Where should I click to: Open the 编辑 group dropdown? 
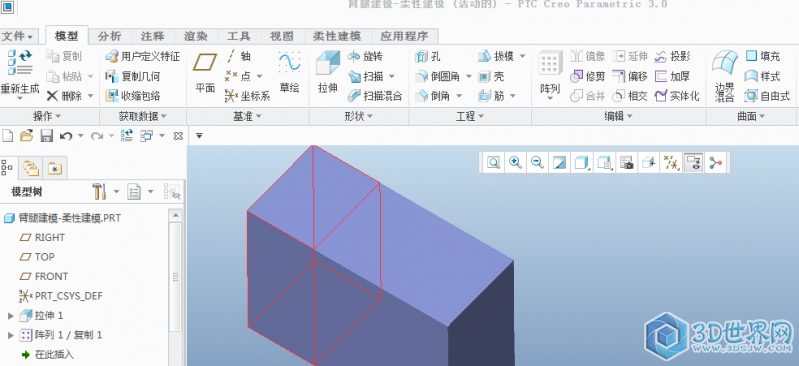tap(619, 117)
